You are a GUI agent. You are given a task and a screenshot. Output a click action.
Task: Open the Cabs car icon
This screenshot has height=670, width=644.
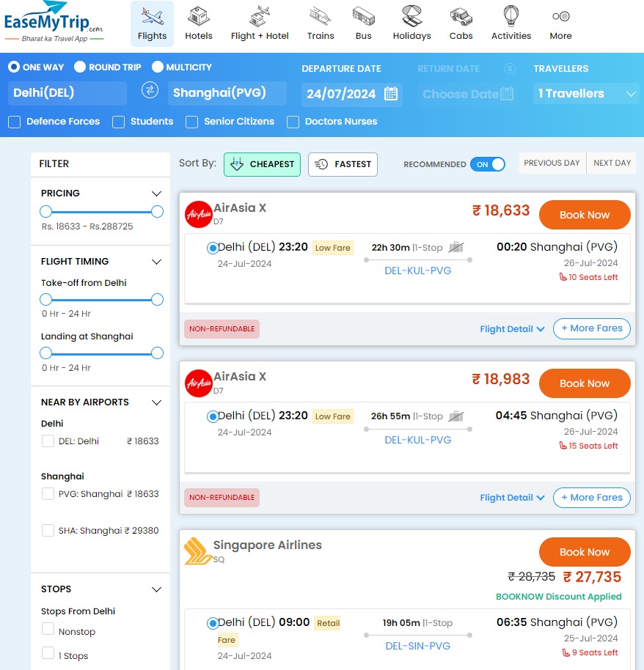[461, 17]
